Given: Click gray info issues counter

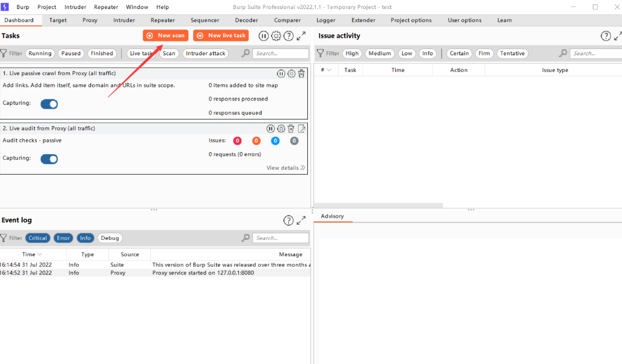Looking at the screenshot, I should point(294,141).
